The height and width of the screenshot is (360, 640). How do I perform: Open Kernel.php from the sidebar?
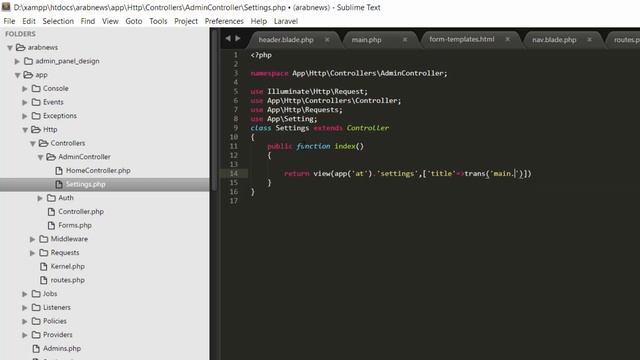pyautogui.click(x=67, y=266)
